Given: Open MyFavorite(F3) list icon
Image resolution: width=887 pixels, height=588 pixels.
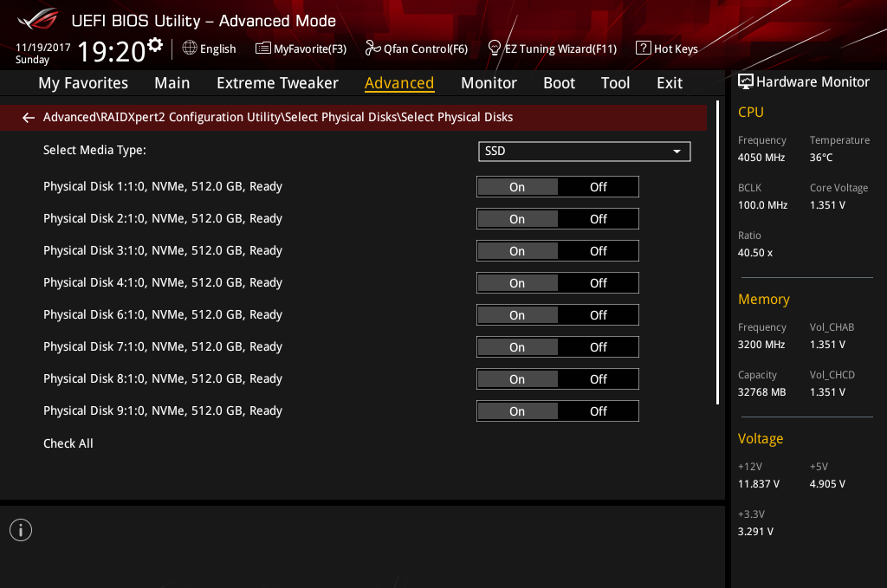Looking at the screenshot, I should click(263, 48).
